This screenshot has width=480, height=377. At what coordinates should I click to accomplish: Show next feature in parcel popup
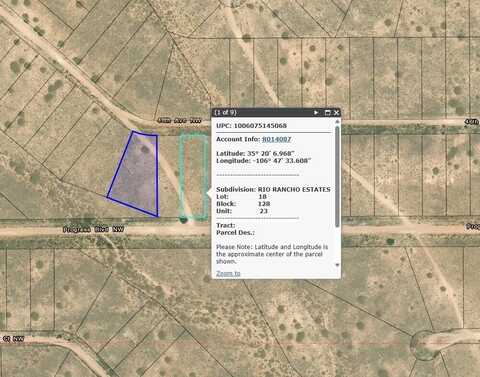pyautogui.click(x=316, y=113)
